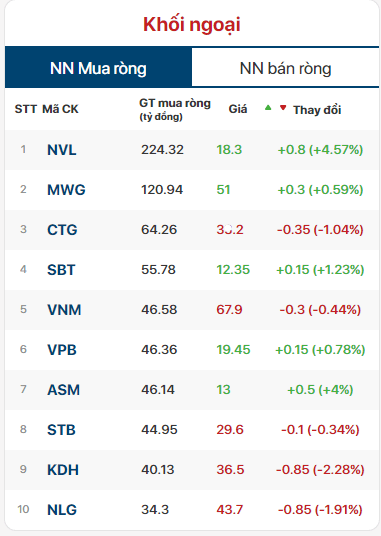
Task: Open NLG stock ticker link
Action: point(62,510)
